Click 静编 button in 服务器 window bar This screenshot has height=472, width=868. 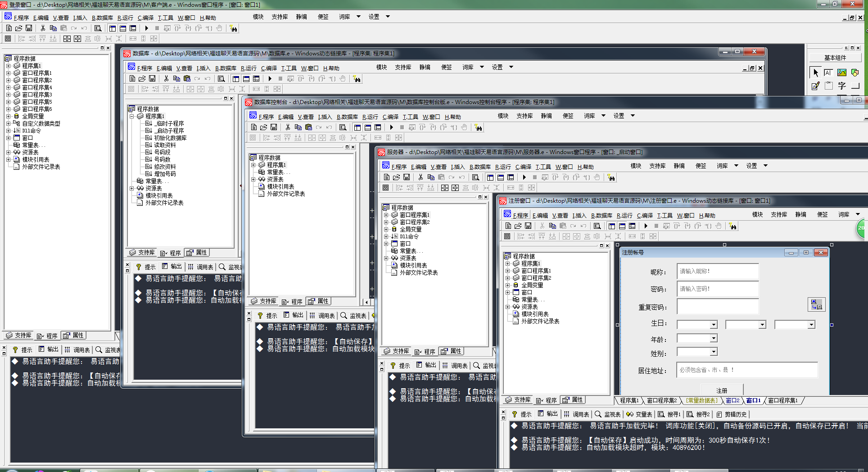(x=679, y=166)
